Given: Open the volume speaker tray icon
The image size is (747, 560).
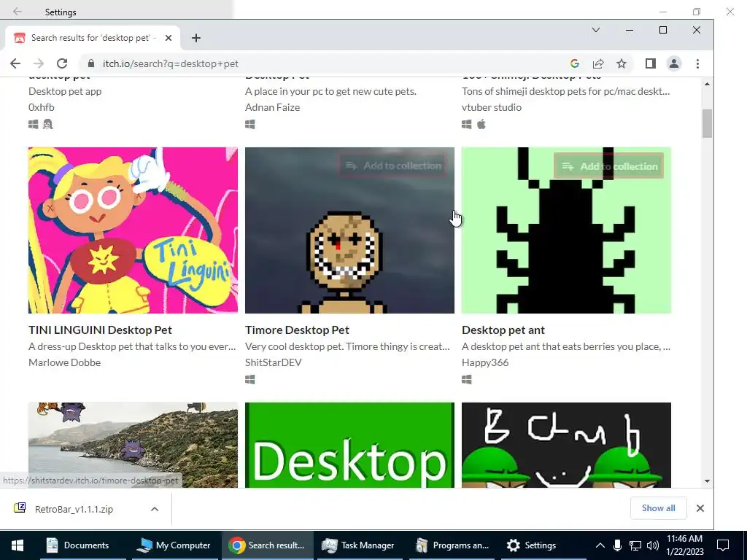Looking at the screenshot, I should (653, 545).
